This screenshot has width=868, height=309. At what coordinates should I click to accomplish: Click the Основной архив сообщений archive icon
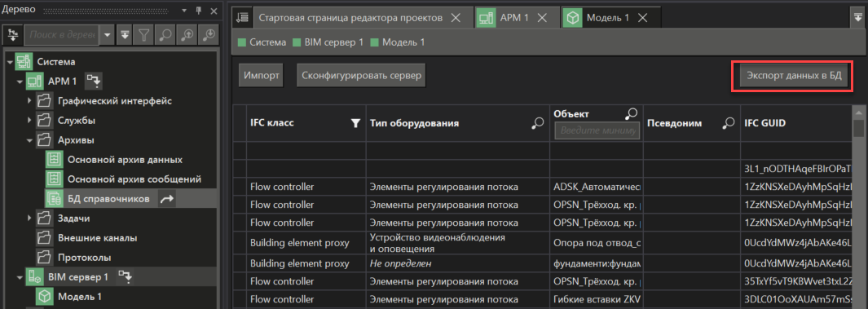pyautogui.click(x=54, y=179)
